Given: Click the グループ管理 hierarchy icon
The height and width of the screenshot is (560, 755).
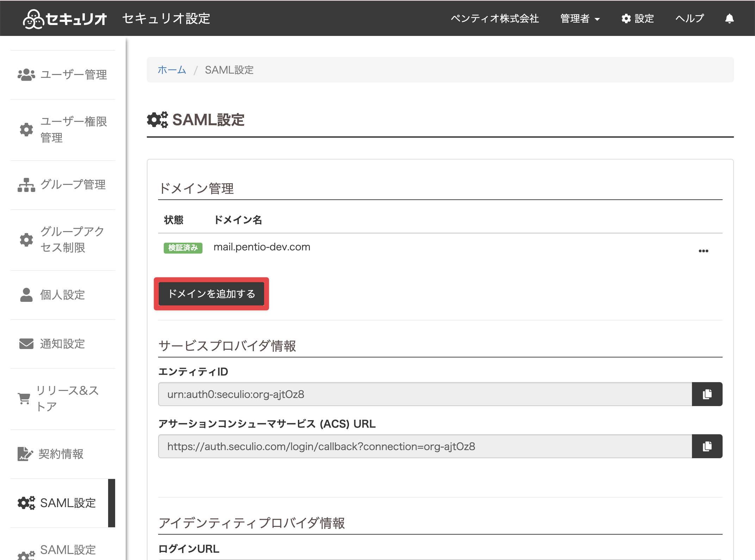Looking at the screenshot, I should (x=26, y=185).
